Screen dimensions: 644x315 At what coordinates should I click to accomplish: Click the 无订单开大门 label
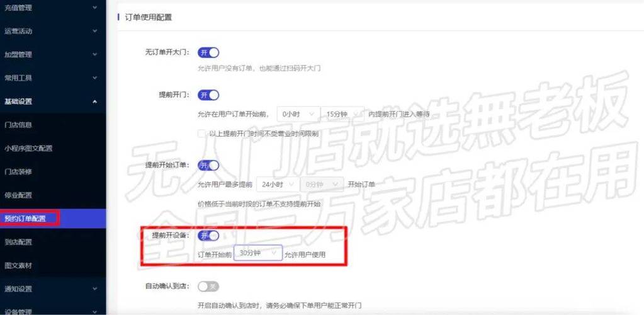coord(167,53)
